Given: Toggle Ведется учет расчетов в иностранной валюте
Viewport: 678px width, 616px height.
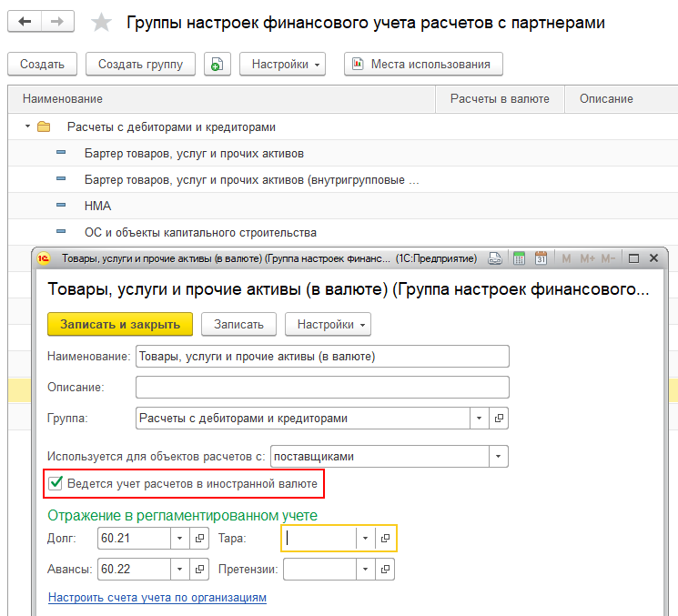Looking at the screenshot, I should [56, 483].
